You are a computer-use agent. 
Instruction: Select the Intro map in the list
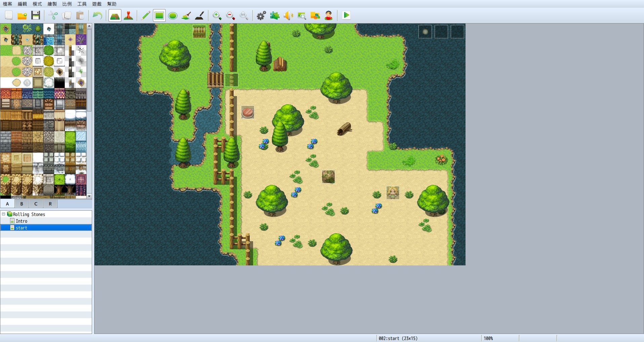click(22, 221)
